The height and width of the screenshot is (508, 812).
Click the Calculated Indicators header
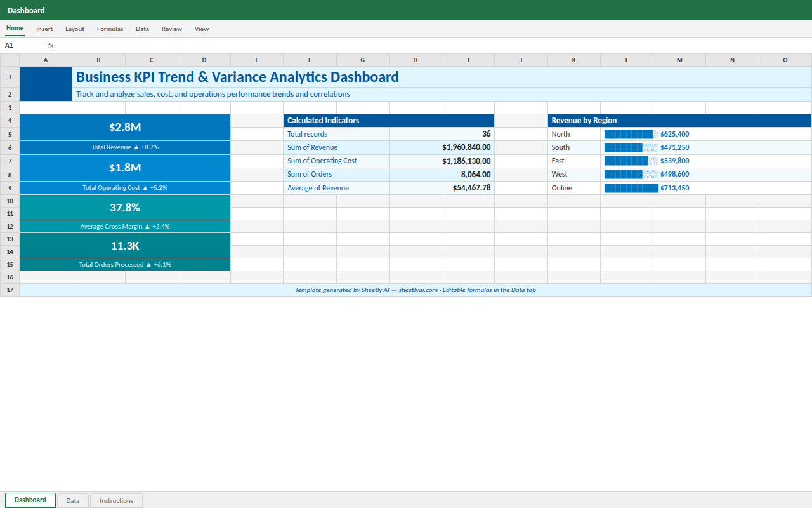[x=389, y=121]
